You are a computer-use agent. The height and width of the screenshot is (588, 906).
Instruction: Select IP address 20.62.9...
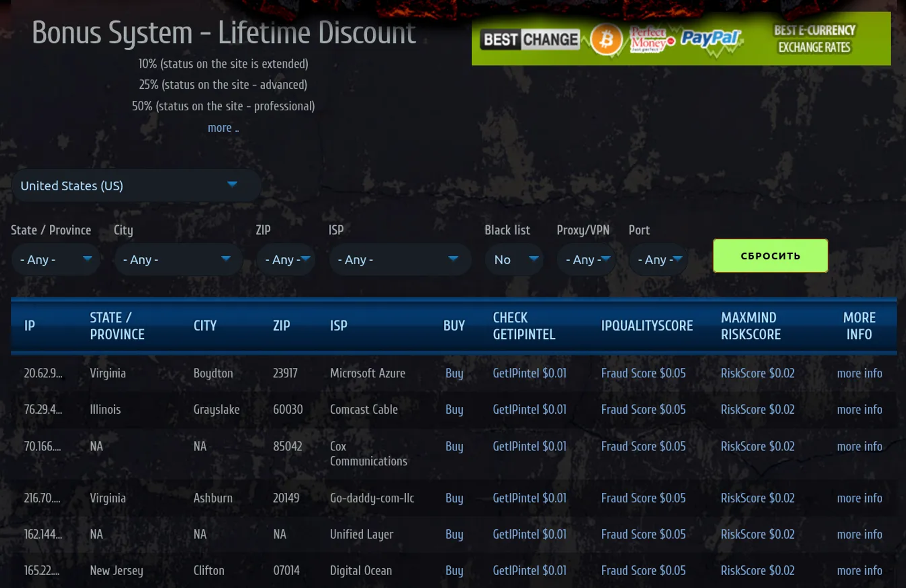point(43,374)
